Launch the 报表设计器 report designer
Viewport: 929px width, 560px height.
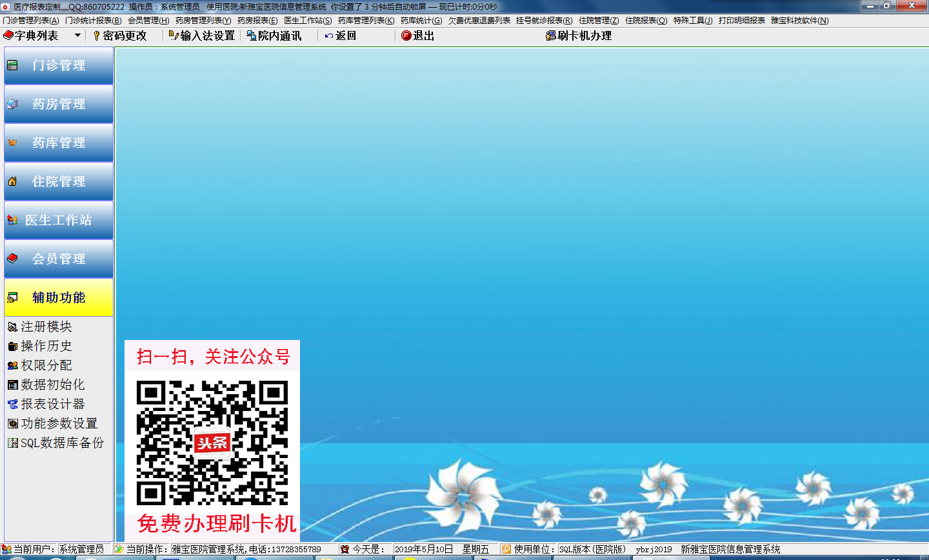[x=52, y=404]
